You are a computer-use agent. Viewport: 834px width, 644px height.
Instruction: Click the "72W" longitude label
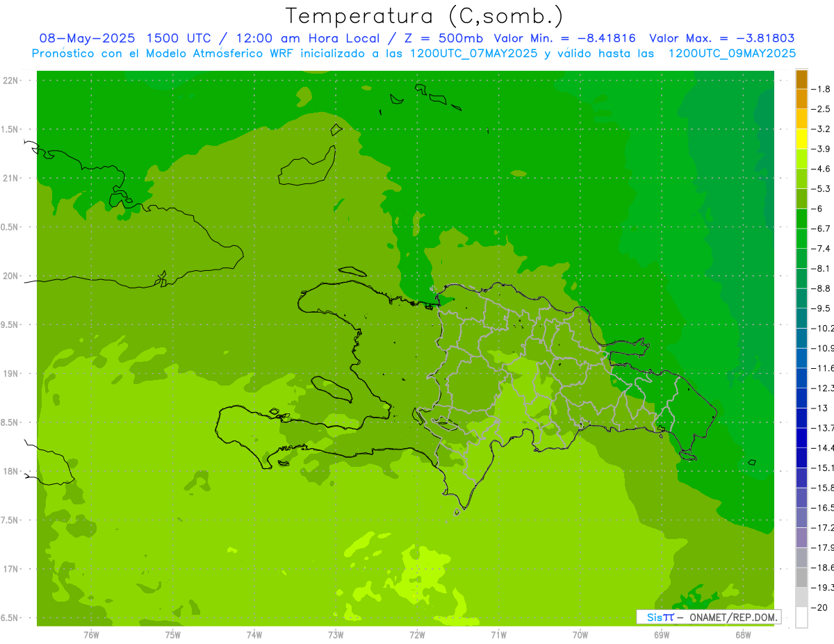(x=417, y=635)
